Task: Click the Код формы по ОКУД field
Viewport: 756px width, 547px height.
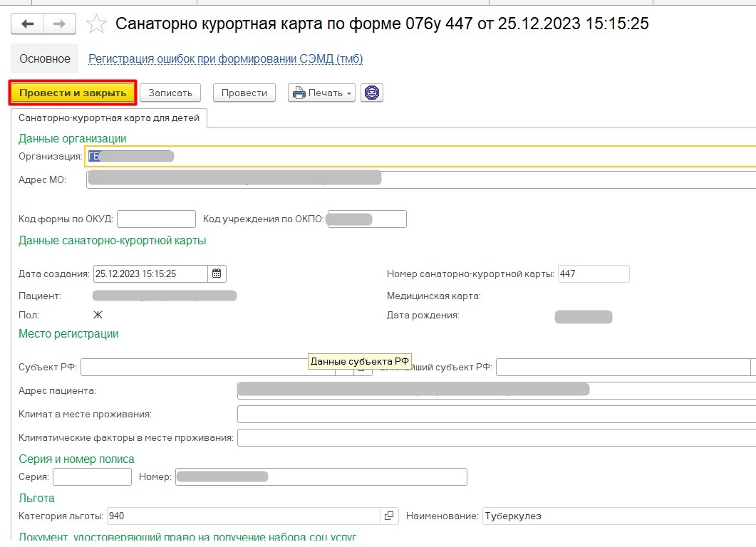Action: pos(156,219)
